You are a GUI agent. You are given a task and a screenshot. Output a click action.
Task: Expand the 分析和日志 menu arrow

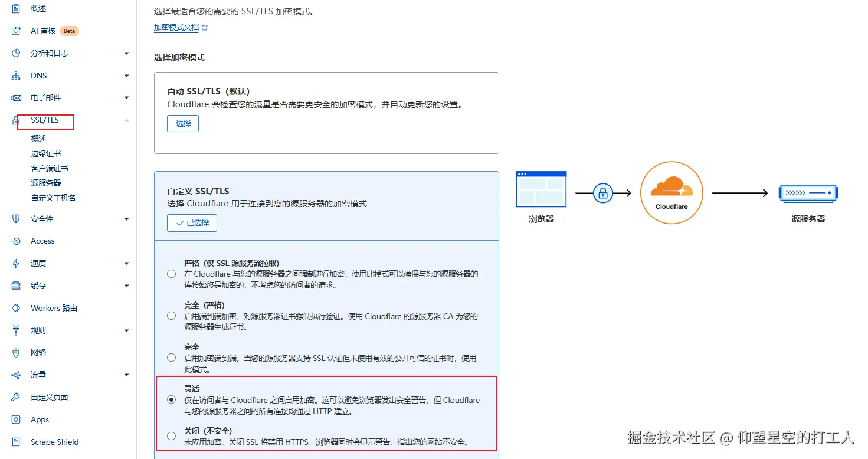tap(126, 53)
